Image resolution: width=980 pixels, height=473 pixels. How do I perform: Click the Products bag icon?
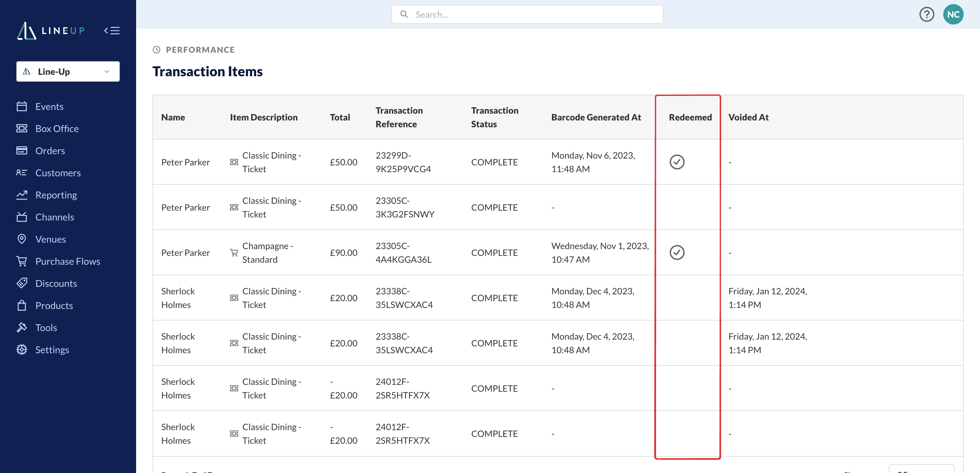click(22, 305)
